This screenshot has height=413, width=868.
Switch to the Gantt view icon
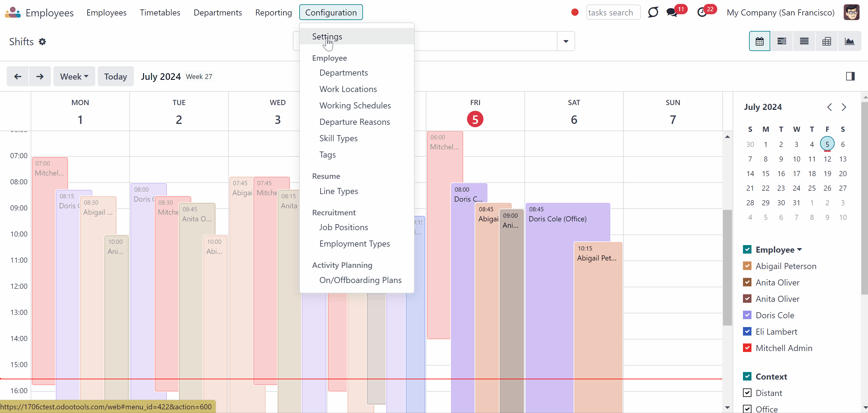[782, 41]
